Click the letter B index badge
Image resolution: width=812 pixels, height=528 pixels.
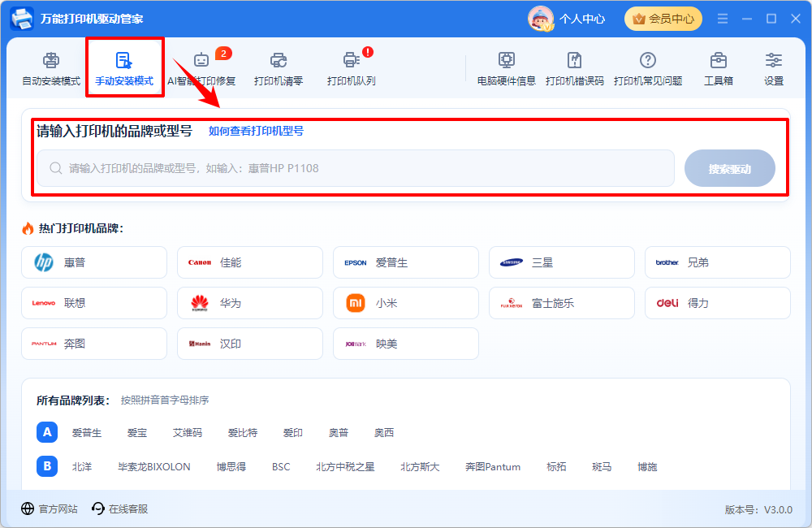pyautogui.click(x=47, y=466)
